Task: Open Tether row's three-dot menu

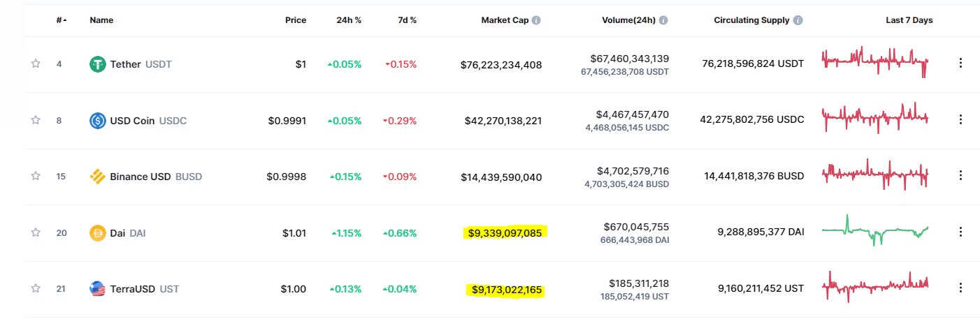Action: (960, 63)
